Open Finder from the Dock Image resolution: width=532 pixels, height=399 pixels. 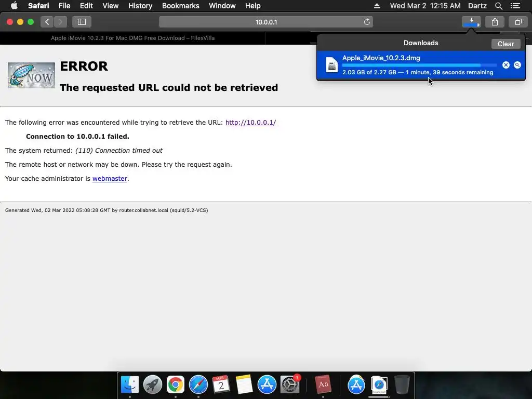[130, 384]
